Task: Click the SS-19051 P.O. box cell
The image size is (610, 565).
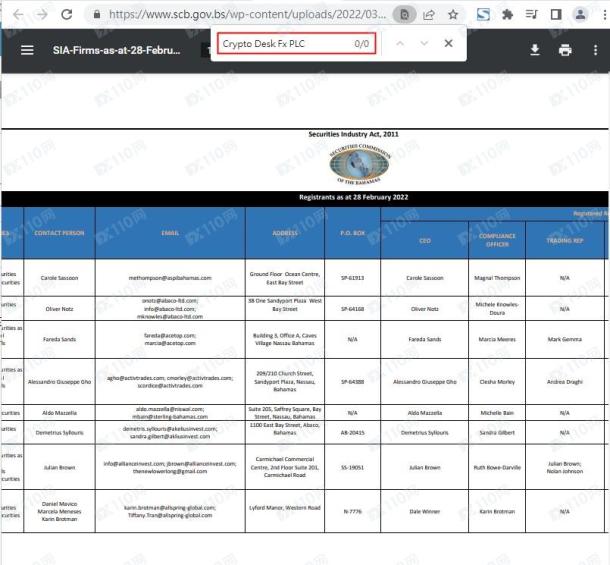Action: coord(352,467)
